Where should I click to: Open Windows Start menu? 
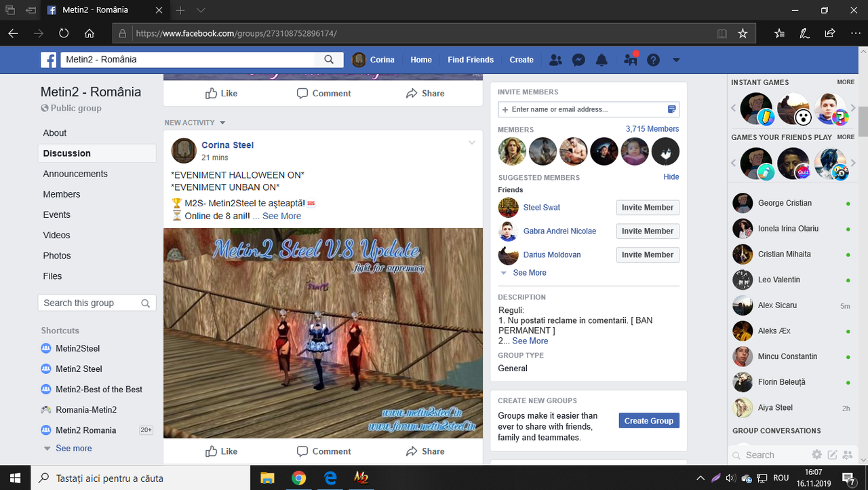(15, 478)
